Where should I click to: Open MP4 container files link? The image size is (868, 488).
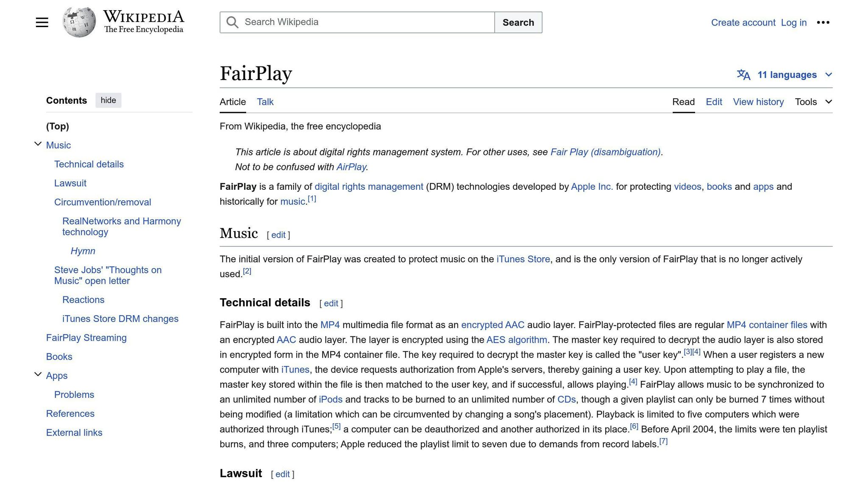767,325
